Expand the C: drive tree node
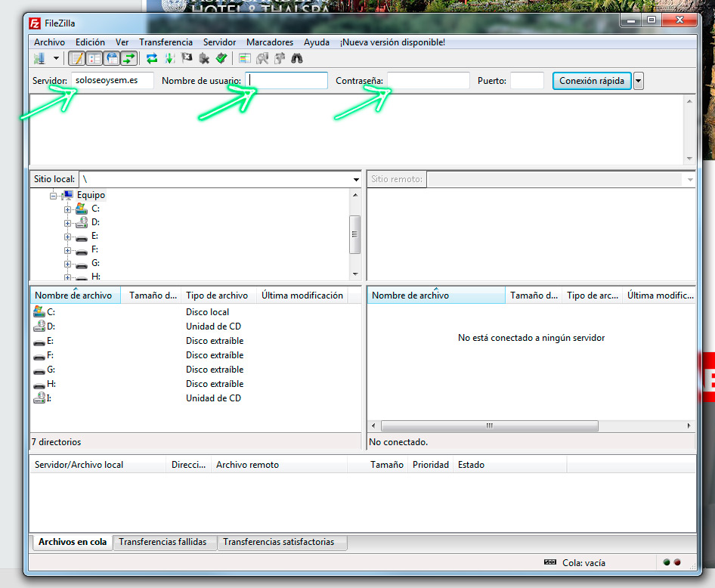The width and height of the screenshot is (715, 588). click(x=68, y=209)
